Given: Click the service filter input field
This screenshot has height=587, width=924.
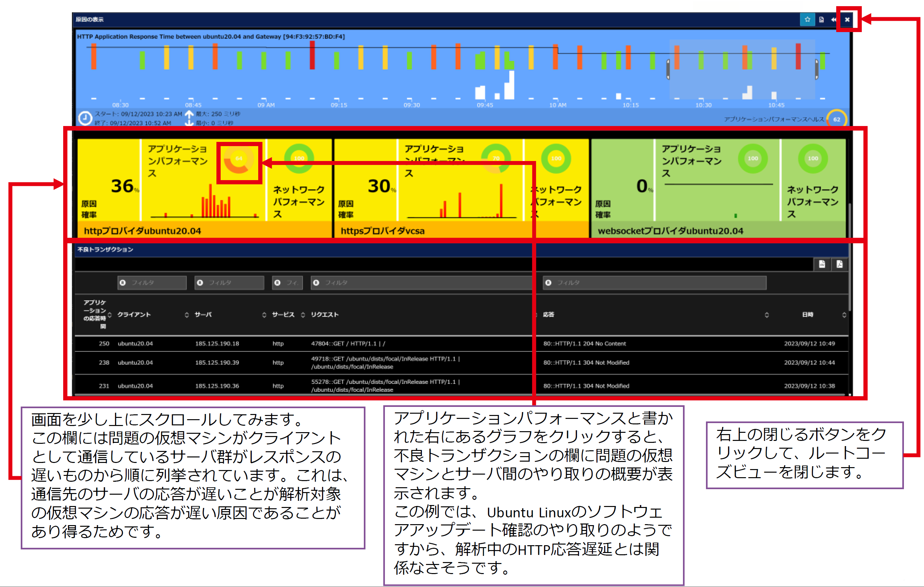Looking at the screenshot, I should click(x=287, y=283).
